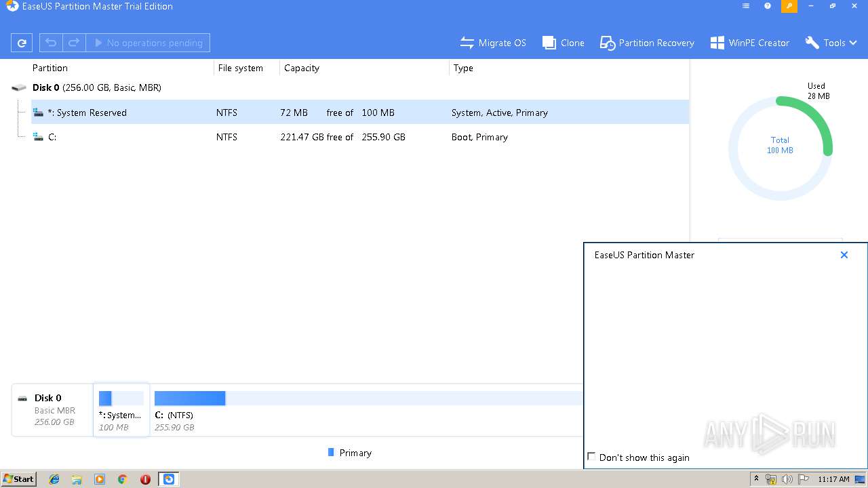Launch Chrome from taskbar
The height and width of the screenshot is (488, 868).
[122, 479]
